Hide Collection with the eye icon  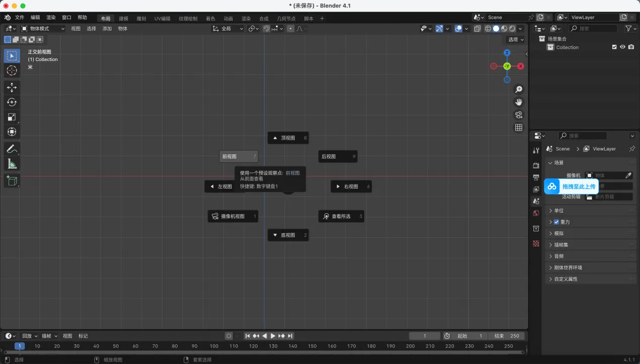click(x=623, y=47)
